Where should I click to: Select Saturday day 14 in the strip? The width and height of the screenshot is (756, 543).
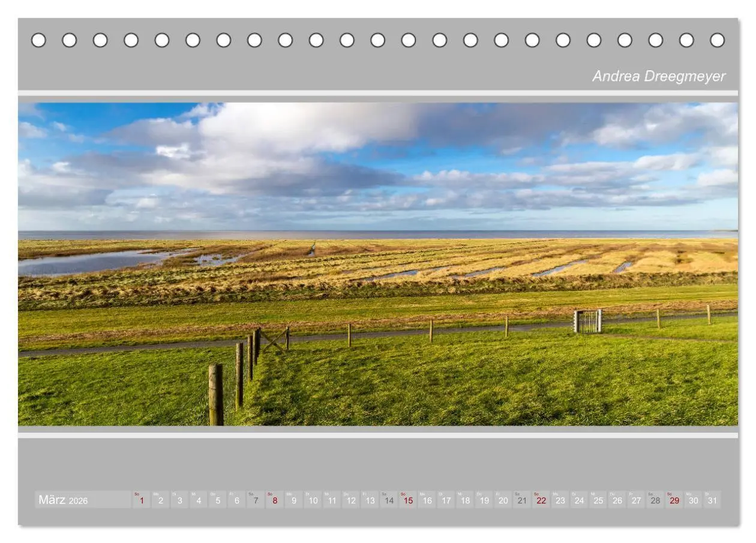(389, 500)
